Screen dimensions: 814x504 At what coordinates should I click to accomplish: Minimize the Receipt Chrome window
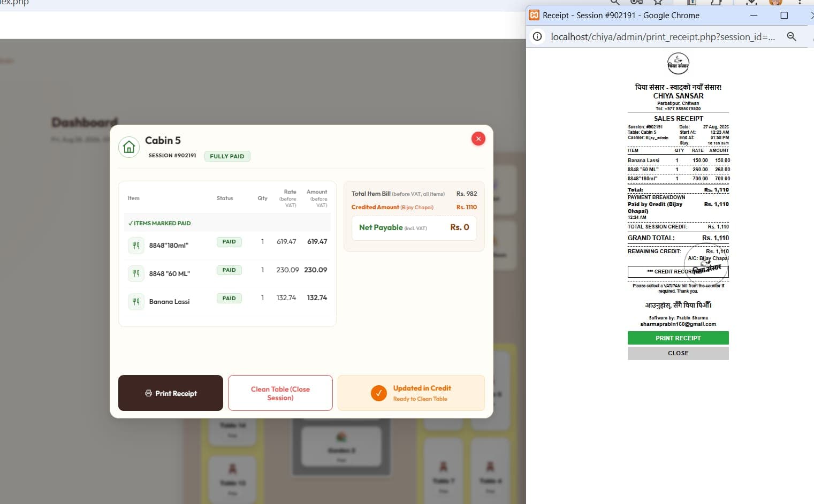(754, 16)
